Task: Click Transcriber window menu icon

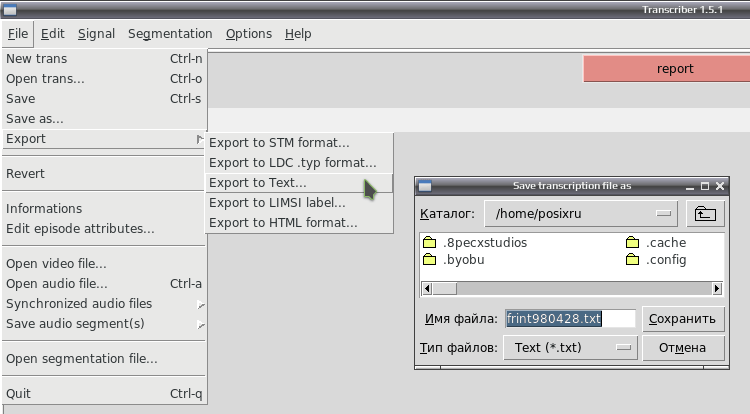Action: (10, 10)
